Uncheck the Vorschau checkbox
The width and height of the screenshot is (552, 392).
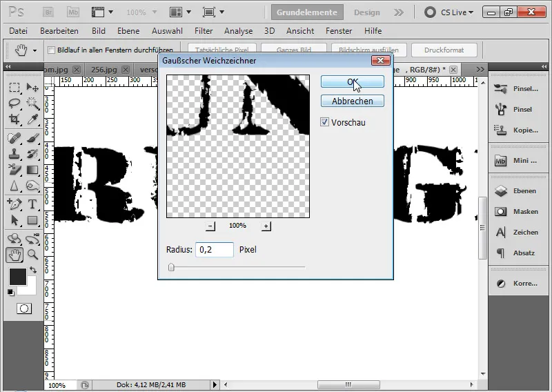click(324, 122)
